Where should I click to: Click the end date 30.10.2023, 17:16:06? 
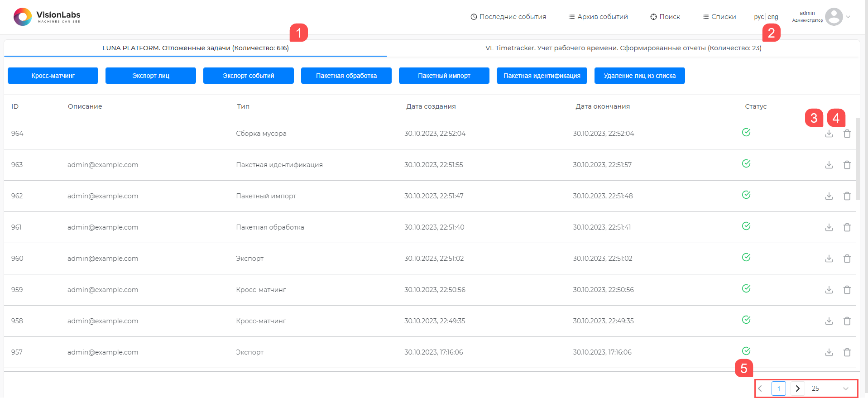tap(602, 352)
